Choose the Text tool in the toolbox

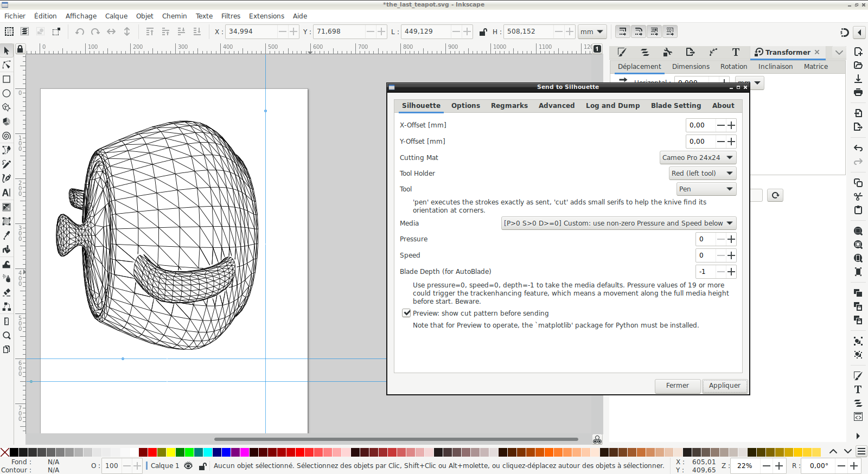pos(7,193)
